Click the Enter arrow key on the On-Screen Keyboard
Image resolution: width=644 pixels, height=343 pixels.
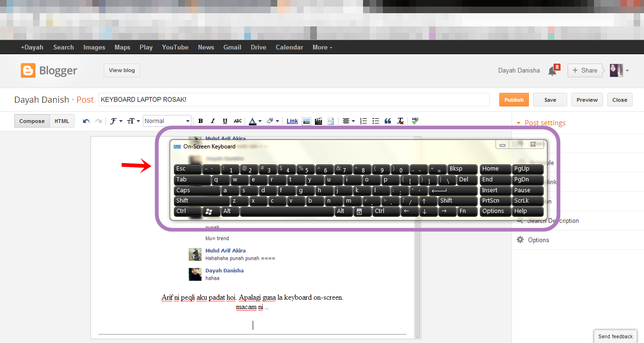pos(453,191)
